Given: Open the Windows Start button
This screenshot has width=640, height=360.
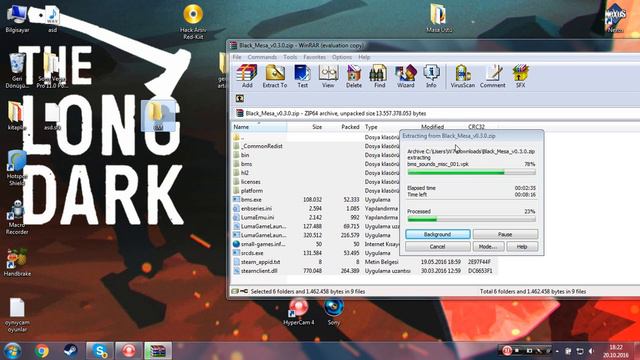Looking at the screenshot, I should (13, 351).
